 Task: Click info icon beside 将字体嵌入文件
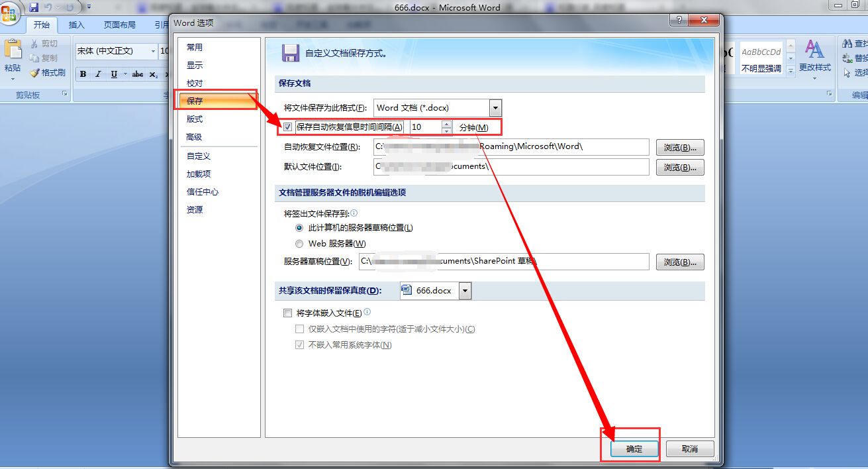pyautogui.click(x=367, y=312)
